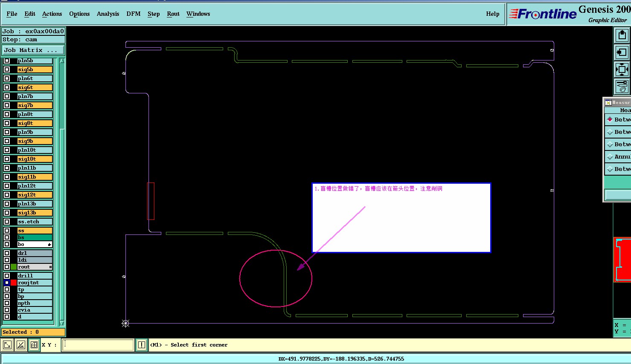Viewport: 631px width, 364px height.
Task: Select the third Between measure option
Action: [610, 144]
